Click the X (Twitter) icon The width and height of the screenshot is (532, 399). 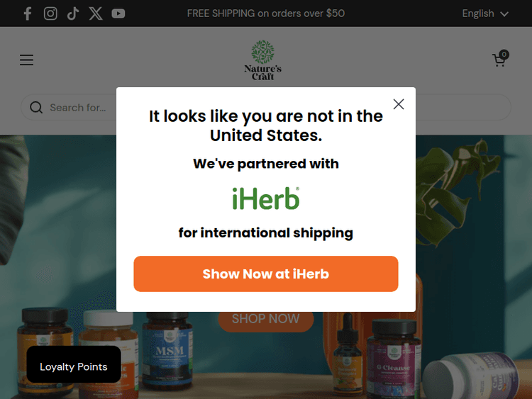click(96, 13)
